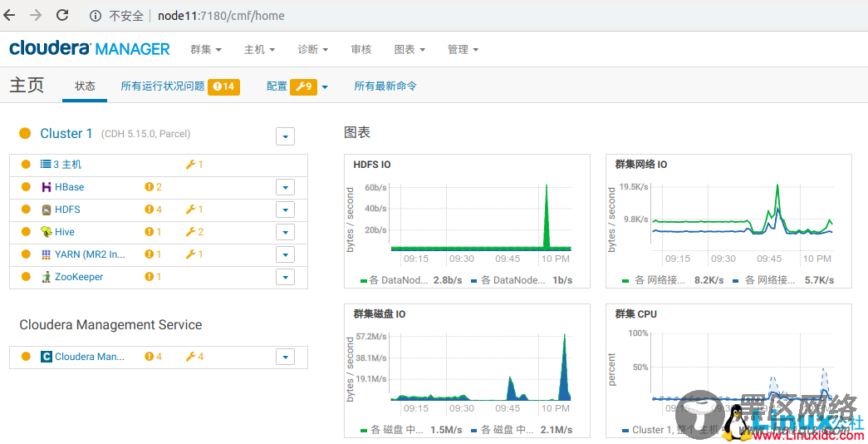Image resolution: width=868 pixels, height=444 pixels.
Task: Open the Cluster 1 actions dropdown
Action: click(x=285, y=136)
